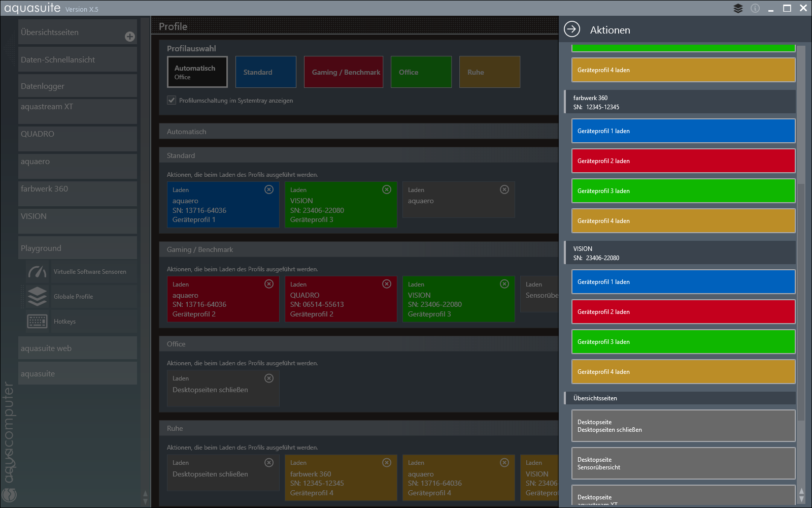Add a new Übersichtsseite with plus icon
This screenshot has height=508, width=812.
(130, 37)
